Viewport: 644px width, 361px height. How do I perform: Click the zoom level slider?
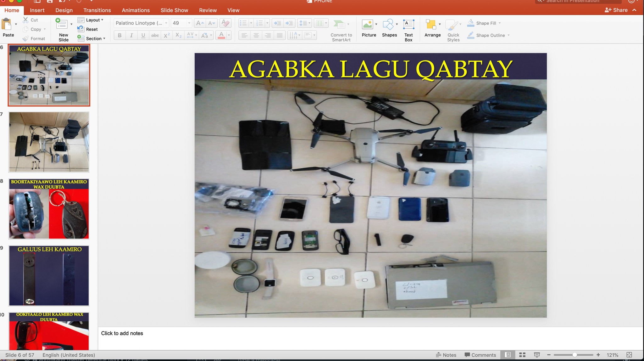[x=574, y=355]
